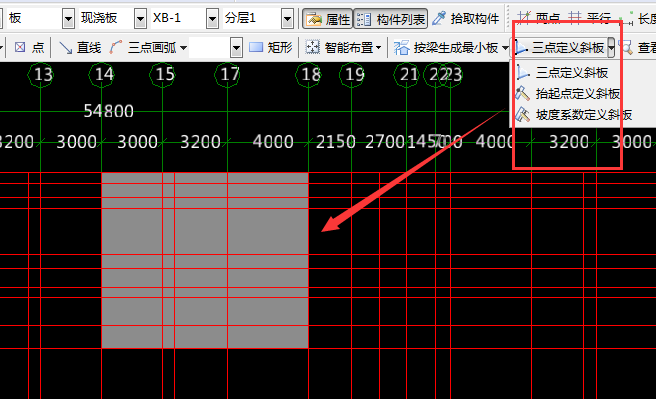The height and width of the screenshot is (399, 656).
Task: Select the 矩形 rectangle tool
Action: point(270,48)
